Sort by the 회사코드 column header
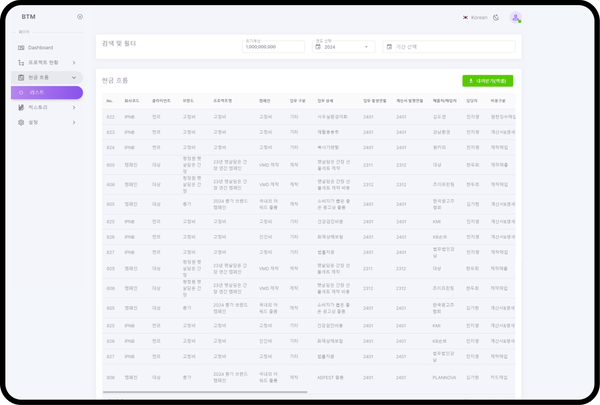This screenshot has height=405, width=600. 132,101
